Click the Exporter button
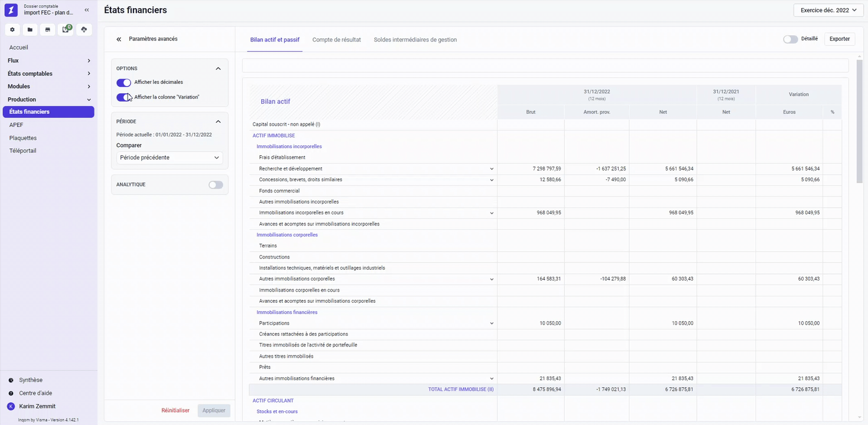868x425 pixels. pos(839,39)
